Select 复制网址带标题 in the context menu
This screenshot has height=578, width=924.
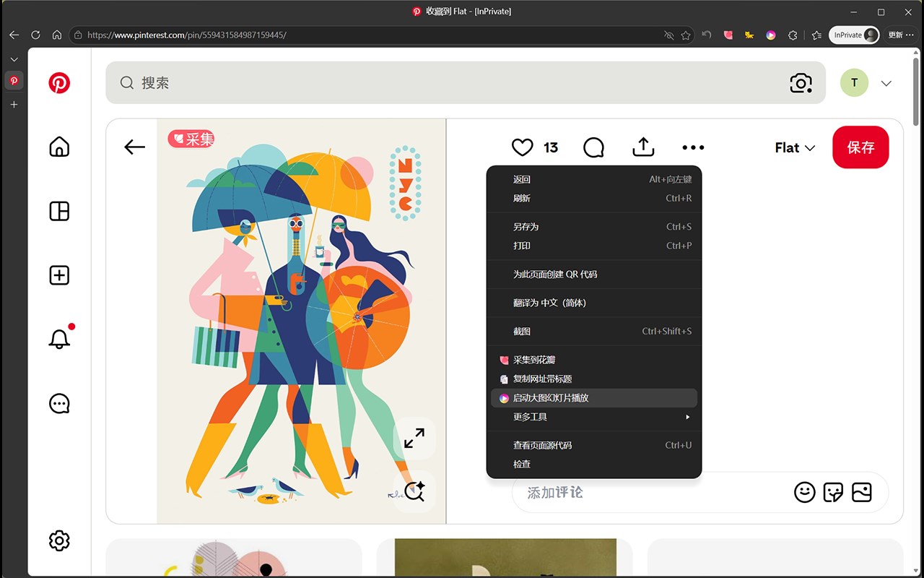coord(594,379)
